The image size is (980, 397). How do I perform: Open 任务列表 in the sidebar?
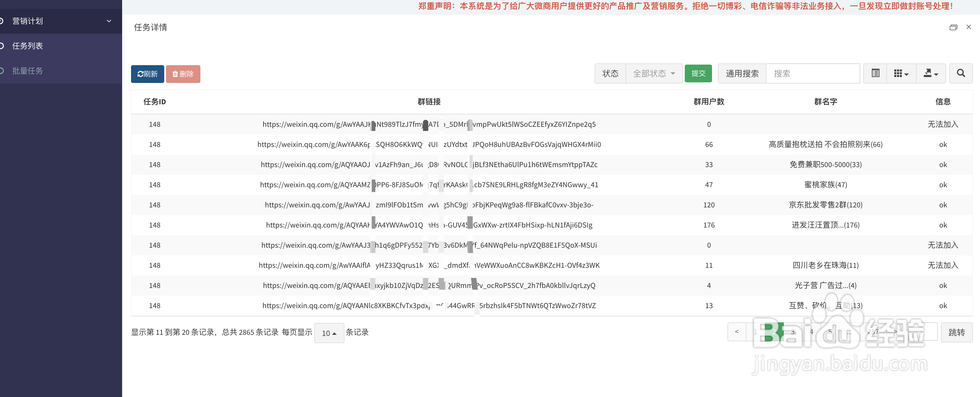coord(27,46)
